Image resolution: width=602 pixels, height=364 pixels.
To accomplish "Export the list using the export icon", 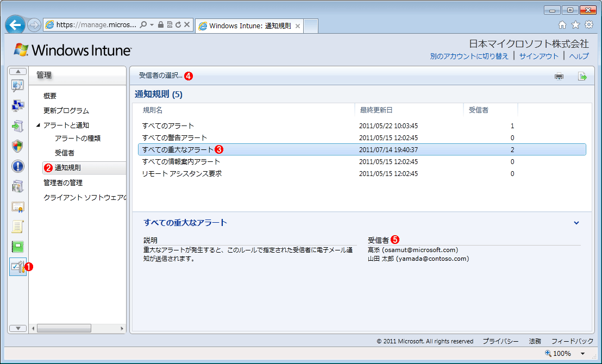I will [x=582, y=76].
